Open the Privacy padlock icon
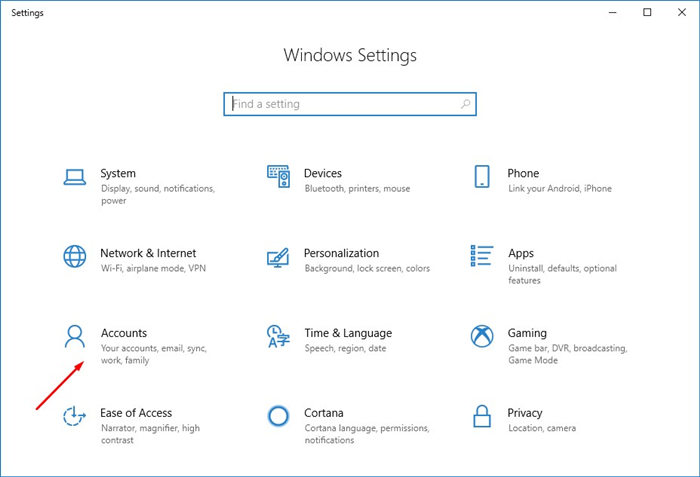 [482, 416]
